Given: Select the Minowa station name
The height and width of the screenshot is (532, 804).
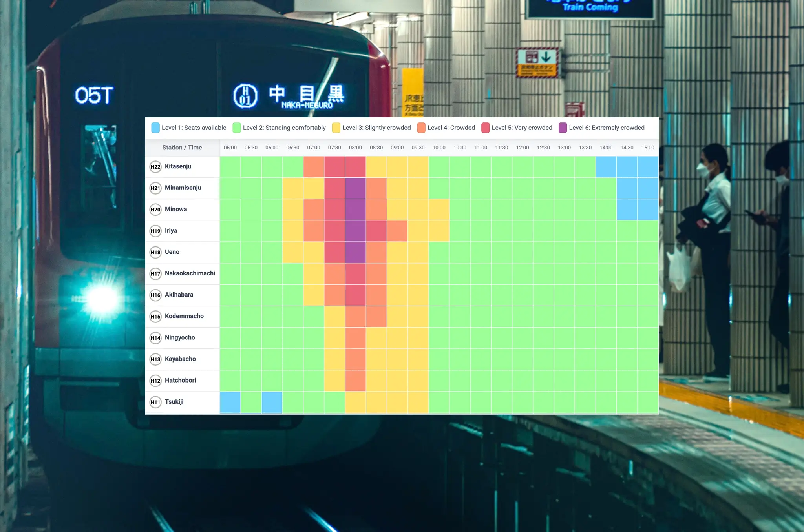Looking at the screenshot, I should (x=176, y=209).
